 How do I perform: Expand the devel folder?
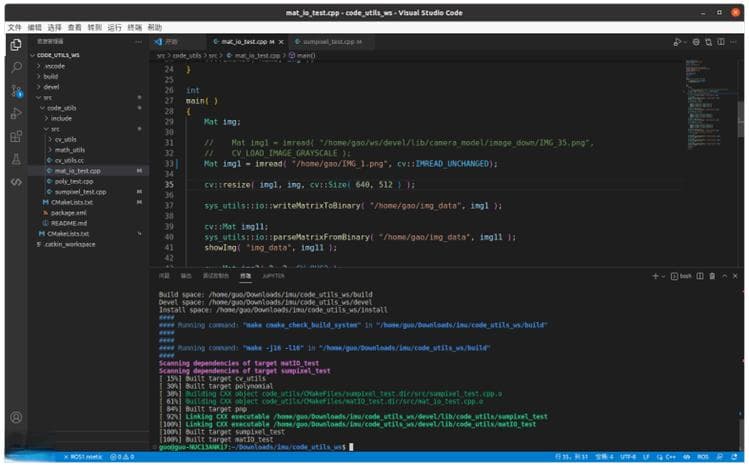pyautogui.click(x=88, y=87)
